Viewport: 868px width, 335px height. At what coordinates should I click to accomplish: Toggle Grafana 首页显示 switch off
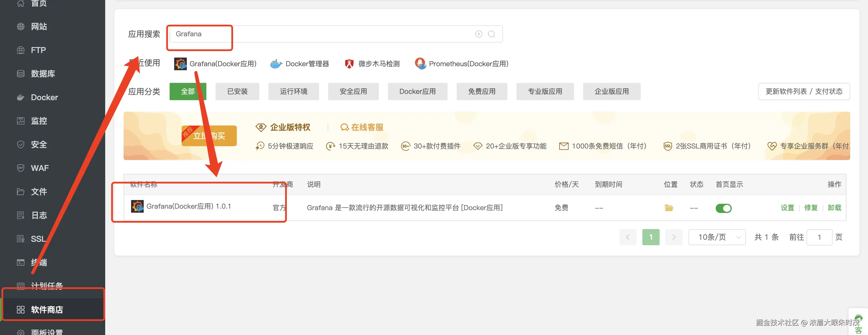(723, 208)
